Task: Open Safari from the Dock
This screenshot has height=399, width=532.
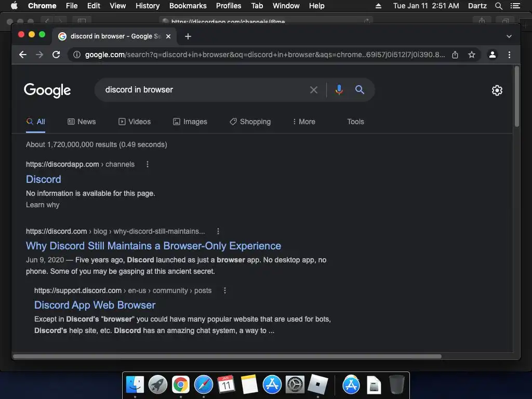Action: pos(204,385)
